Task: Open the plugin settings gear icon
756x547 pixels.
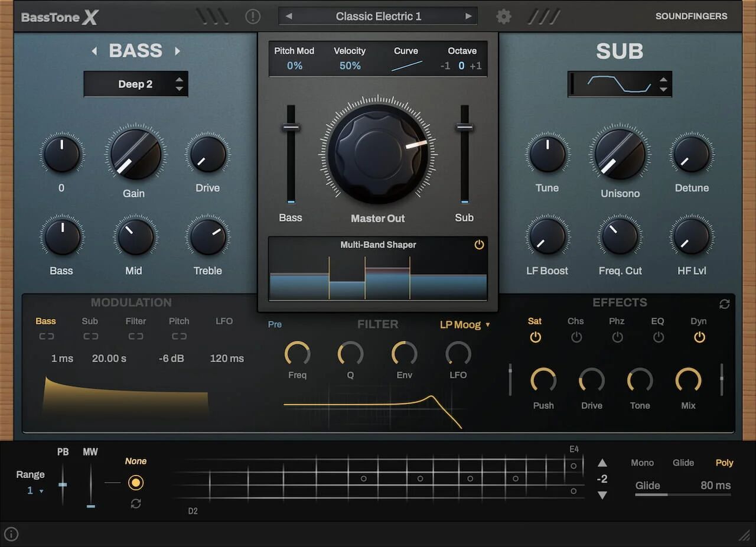Action: tap(503, 16)
